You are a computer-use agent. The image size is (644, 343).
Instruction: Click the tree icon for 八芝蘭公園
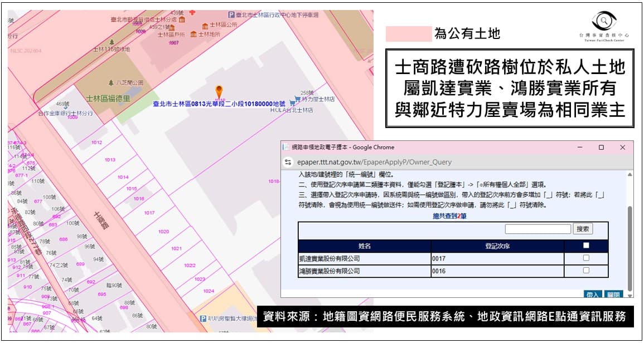[111, 82]
